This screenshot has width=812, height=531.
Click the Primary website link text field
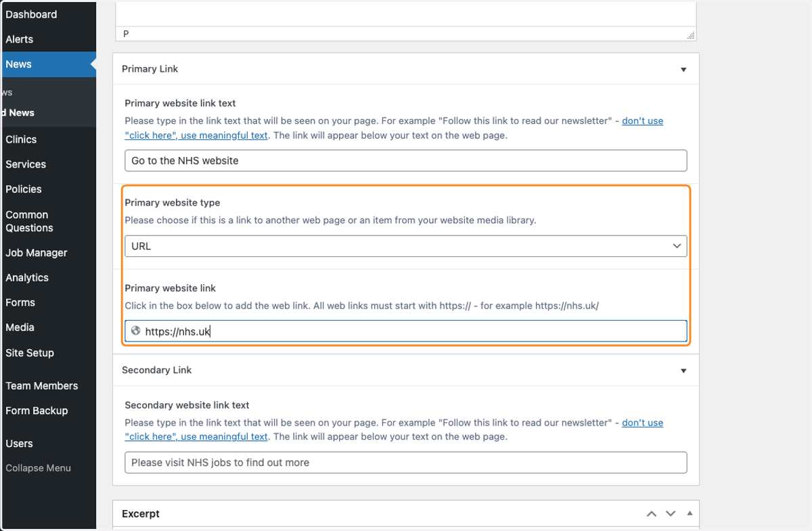(406, 160)
